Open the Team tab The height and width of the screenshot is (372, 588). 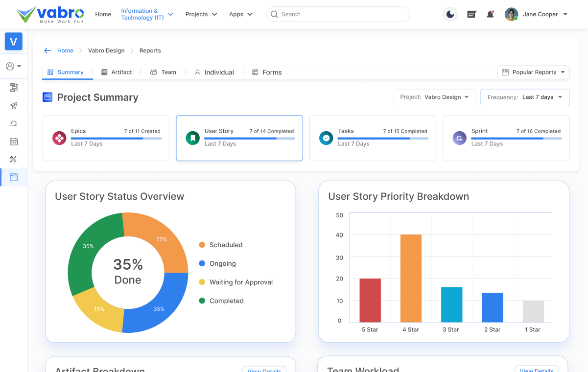pos(163,72)
